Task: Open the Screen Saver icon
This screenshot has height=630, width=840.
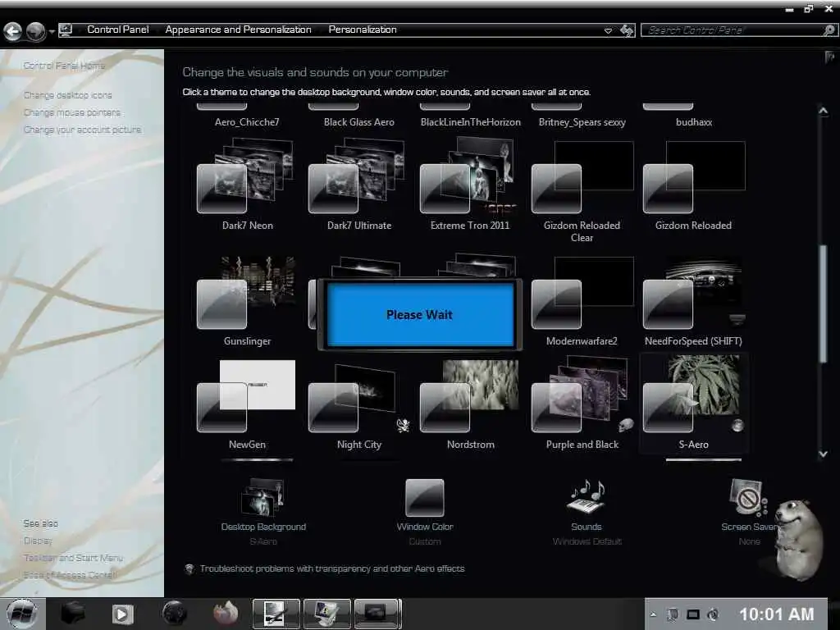Action: [746, 498]
